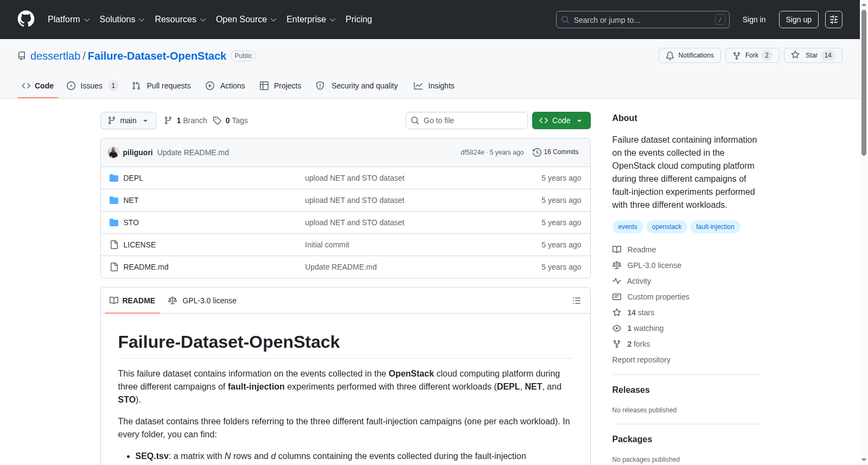Open the fault-injection topic tag
868x465 pixels.
pyautogui.click(x=715, y=227)
